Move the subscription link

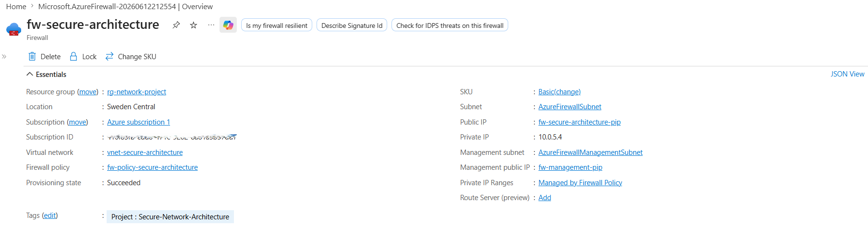(x=77, y=122)
